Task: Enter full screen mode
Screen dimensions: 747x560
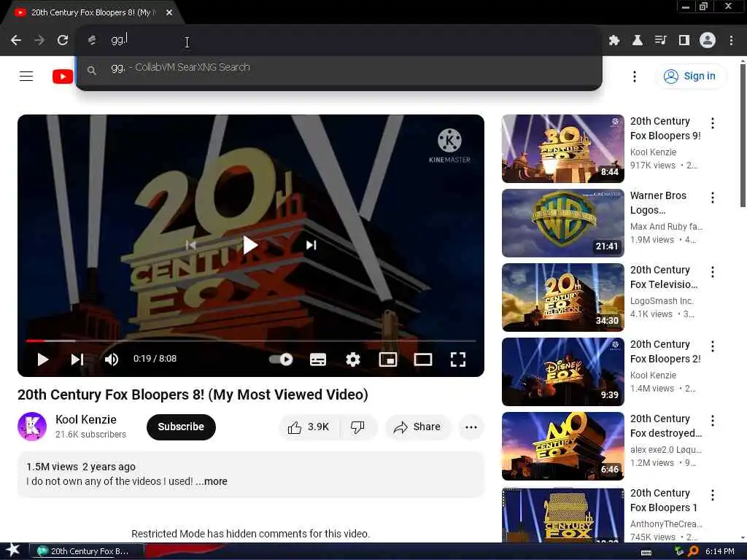Action: (x=458, y=359)
